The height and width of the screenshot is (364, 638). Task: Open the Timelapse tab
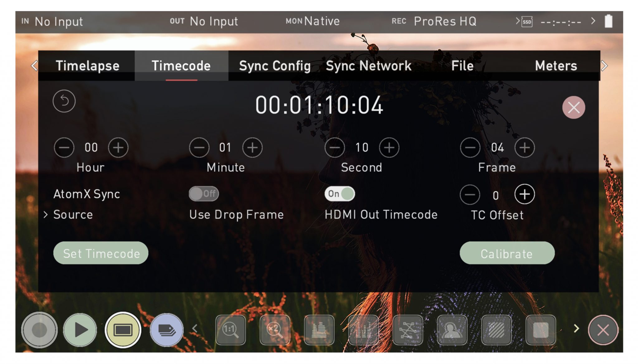(x=87, y=66)
